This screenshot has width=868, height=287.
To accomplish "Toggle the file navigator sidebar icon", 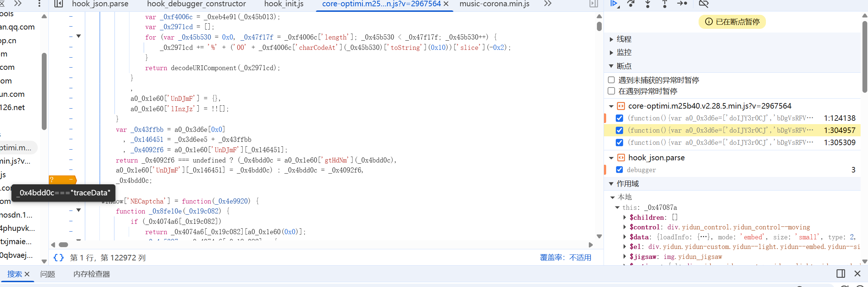I will pos(59,4).
